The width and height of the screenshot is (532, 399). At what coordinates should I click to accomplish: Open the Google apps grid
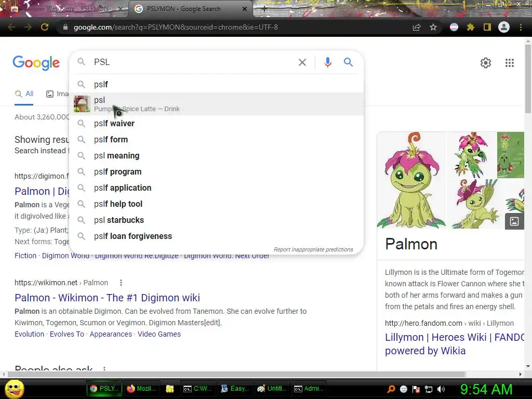click(509, 63)
